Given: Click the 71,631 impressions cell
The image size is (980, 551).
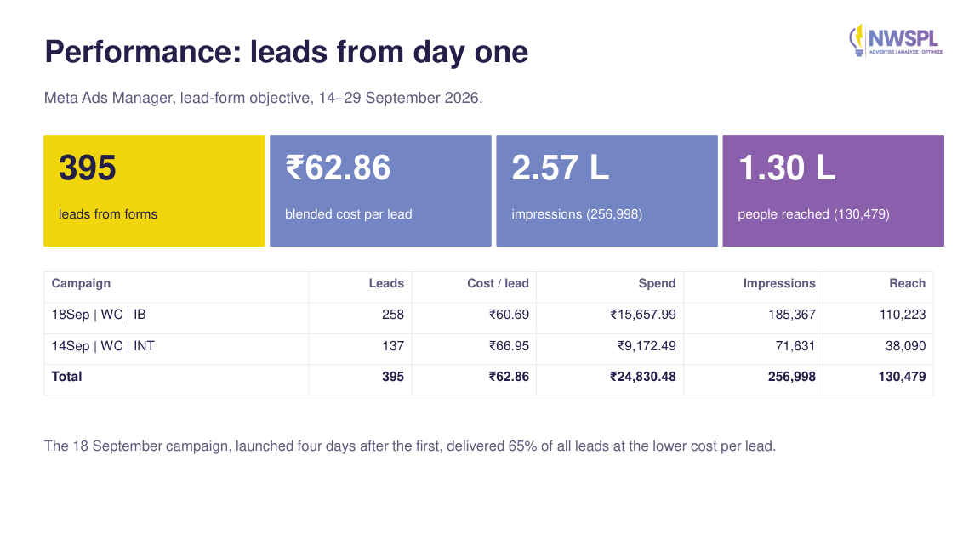Looking at the screenshot, I should click(x=795, y=346).
